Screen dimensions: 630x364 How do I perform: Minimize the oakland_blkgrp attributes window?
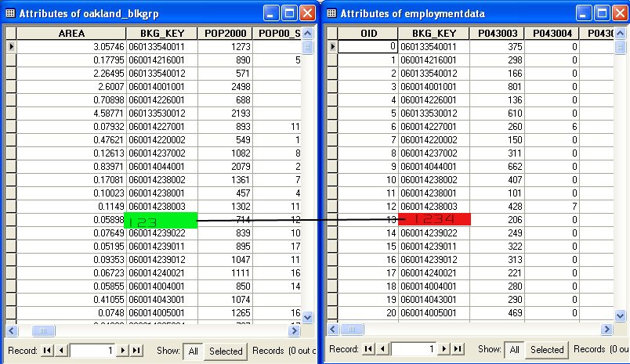(x=270, y=13)
